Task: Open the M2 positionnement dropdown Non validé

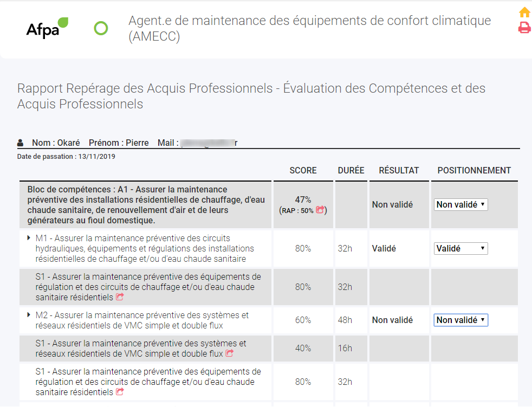Action: (460, 320)
